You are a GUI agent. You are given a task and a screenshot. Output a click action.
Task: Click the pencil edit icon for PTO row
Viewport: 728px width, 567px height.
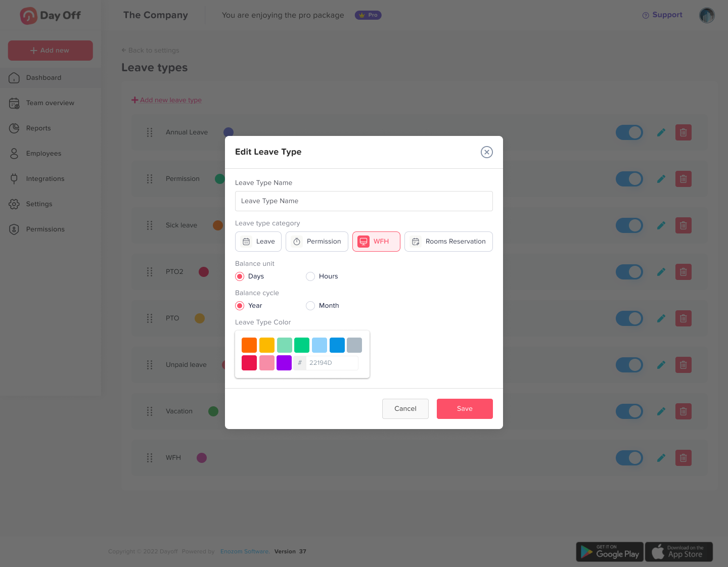[x=661, y=318]
